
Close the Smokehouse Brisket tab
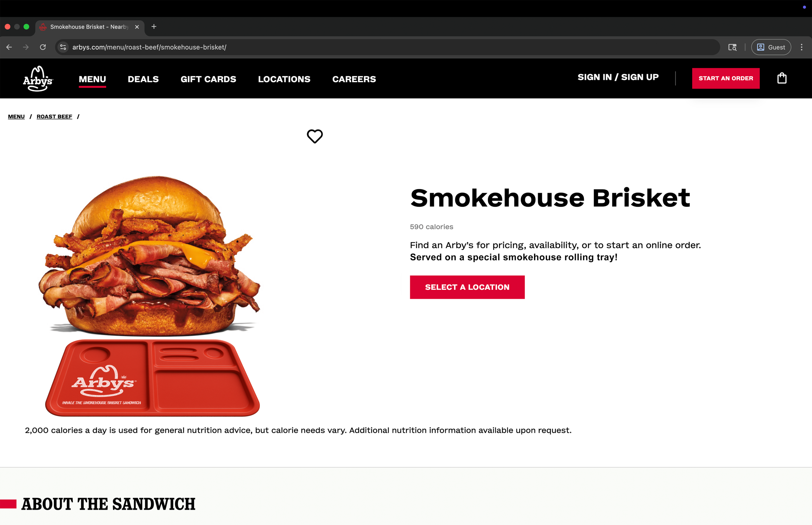pos(137,27)
